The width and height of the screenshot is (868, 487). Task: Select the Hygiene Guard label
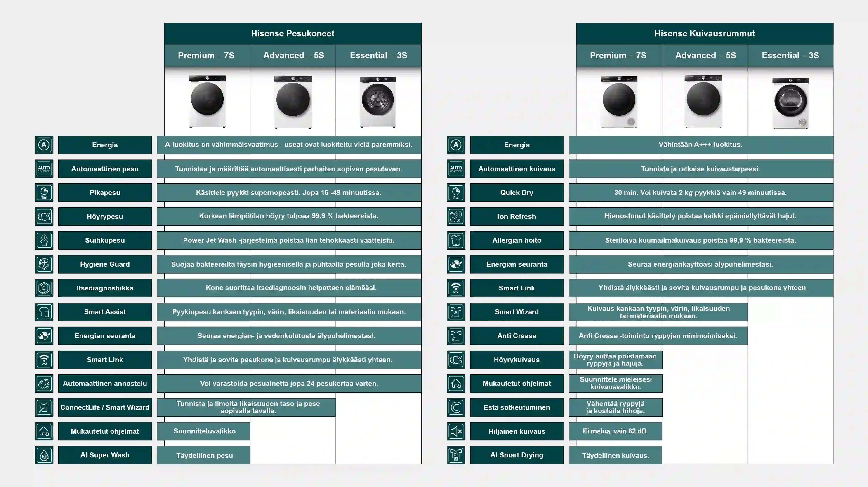[105, 264]
